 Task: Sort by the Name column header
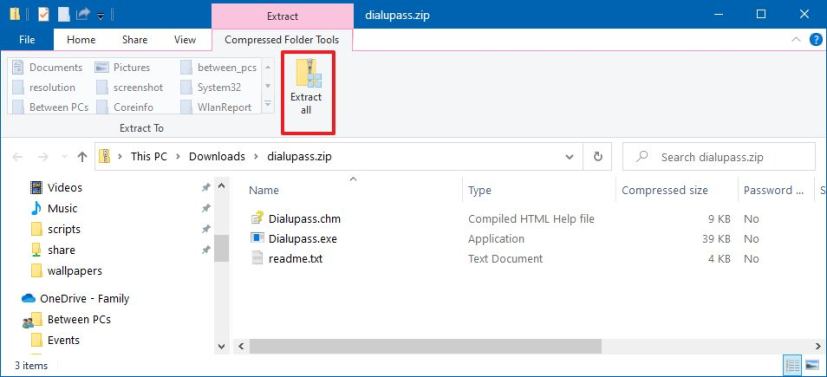[x=264, y=190]
